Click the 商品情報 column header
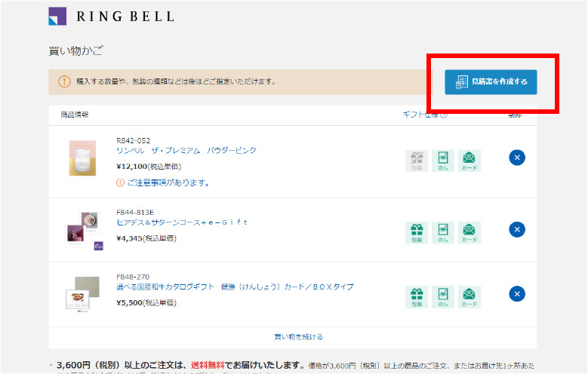This screenshot has height=374, width=588. (75, 115)
